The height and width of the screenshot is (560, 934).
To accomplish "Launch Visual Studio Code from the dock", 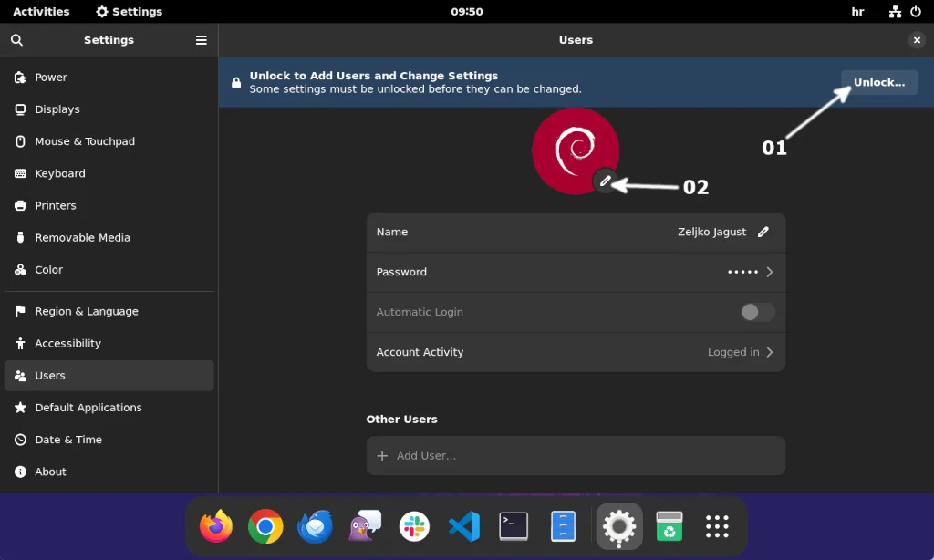I will point(464,526).
